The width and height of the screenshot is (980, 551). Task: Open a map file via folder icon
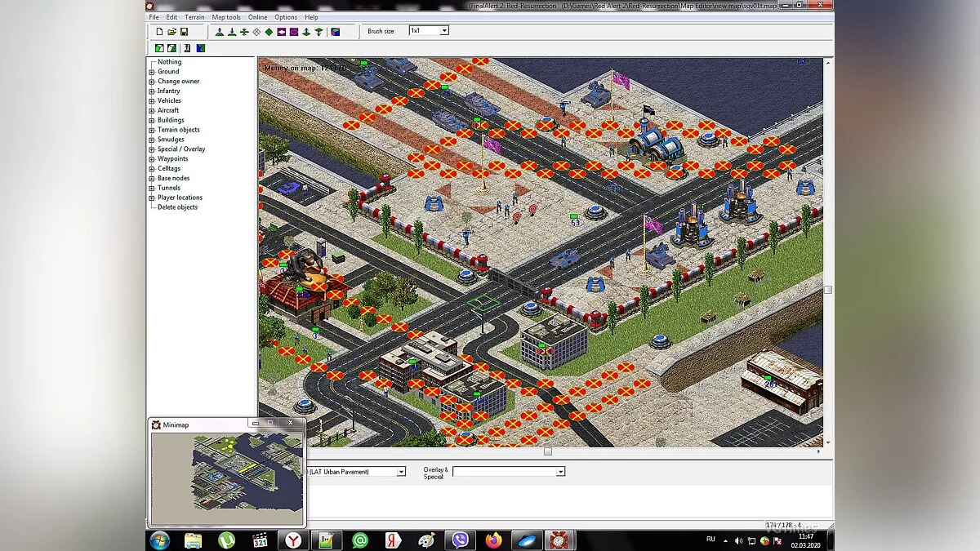click(171, 32)
